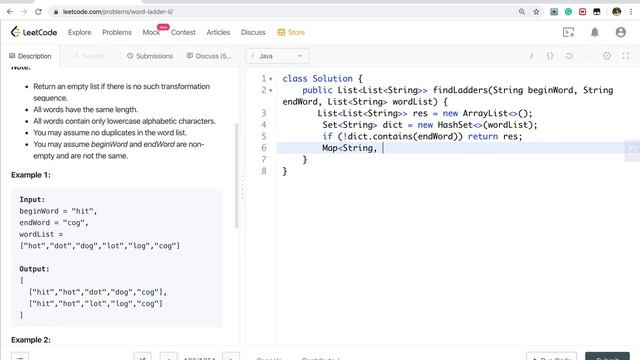Click the 'Output:' label in Example 1
The height and width of the screenshot is (360, 640).
pos(34,269)
